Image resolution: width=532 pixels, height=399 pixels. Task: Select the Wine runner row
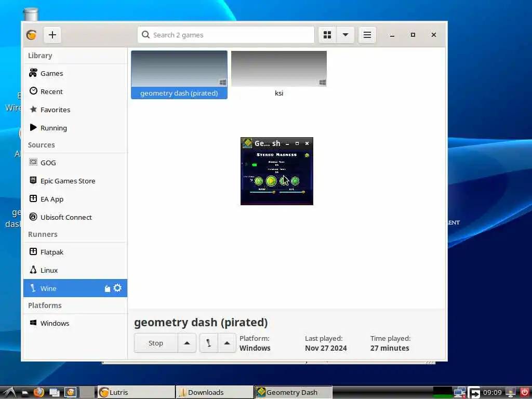click(x=75, y=288)
